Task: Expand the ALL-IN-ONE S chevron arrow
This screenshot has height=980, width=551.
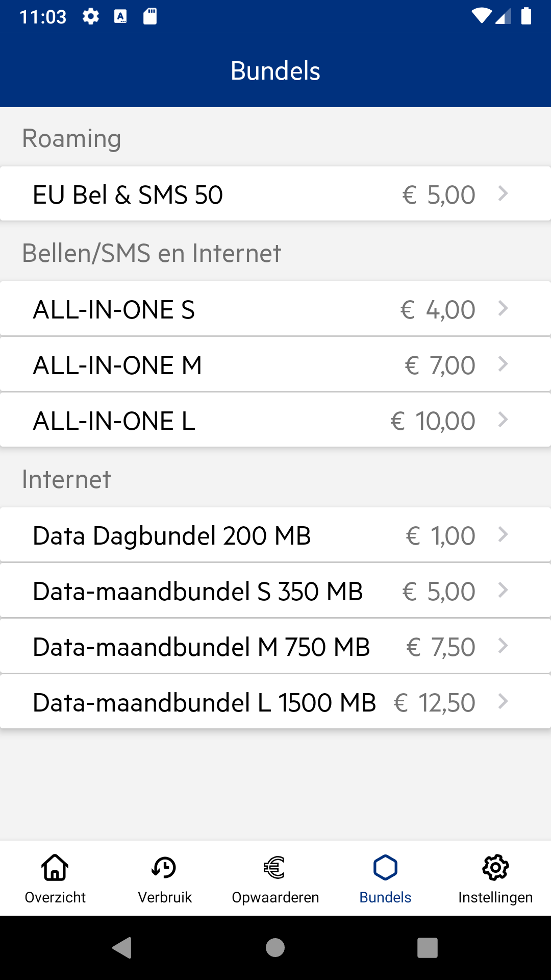Action: pyautogui.click(x=503, y=308)
